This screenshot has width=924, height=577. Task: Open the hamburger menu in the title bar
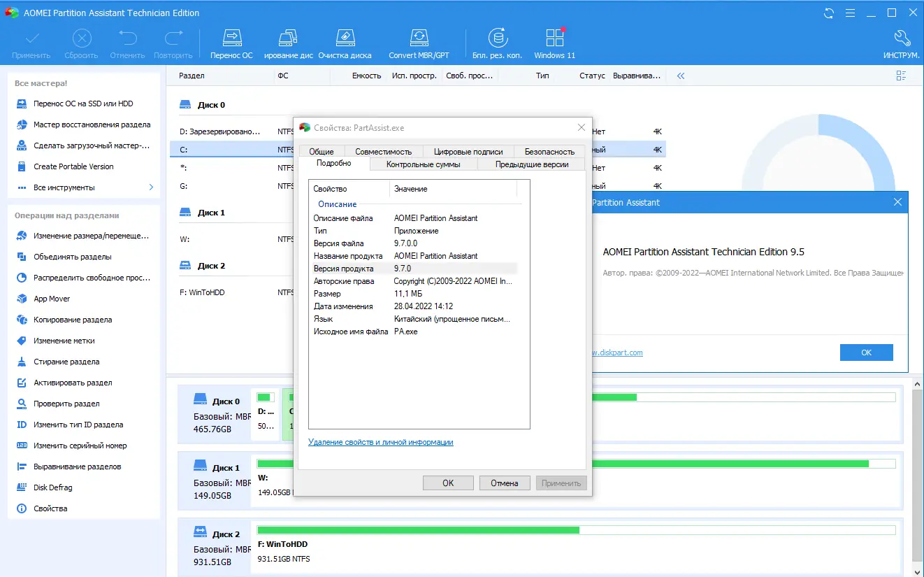[x=850, y=12]
